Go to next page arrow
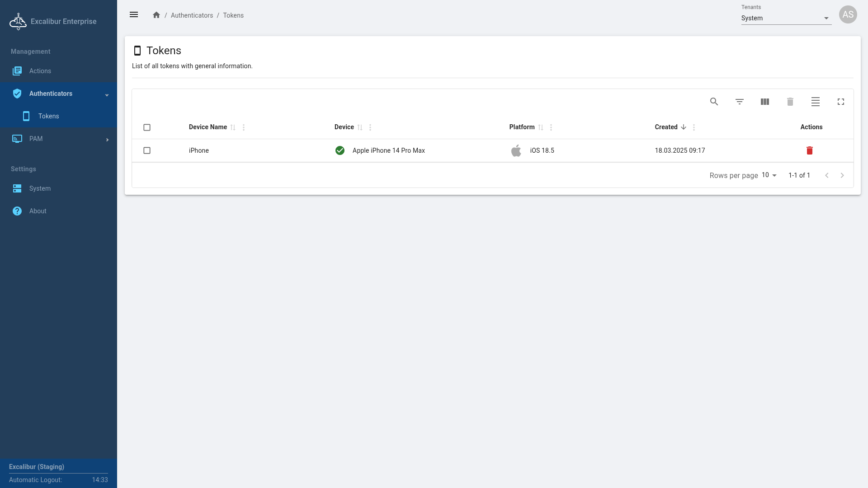The image size is (868, 488). coord(842,175)
